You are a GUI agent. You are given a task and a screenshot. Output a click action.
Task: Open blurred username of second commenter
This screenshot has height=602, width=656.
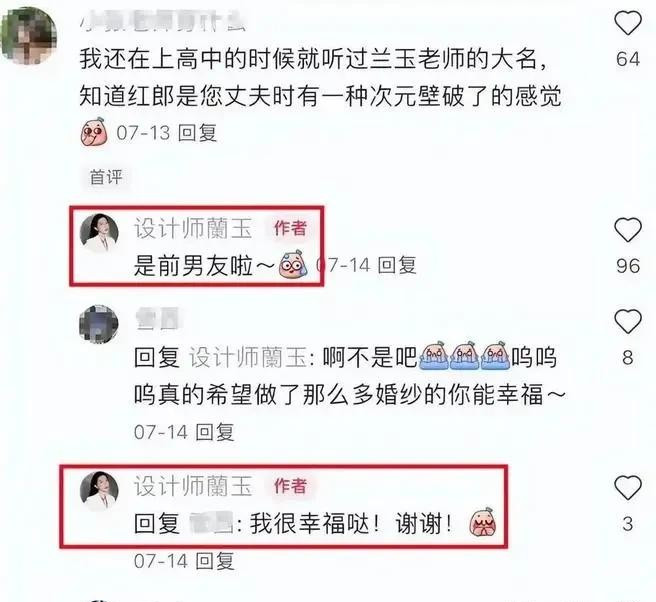[157, 318]
